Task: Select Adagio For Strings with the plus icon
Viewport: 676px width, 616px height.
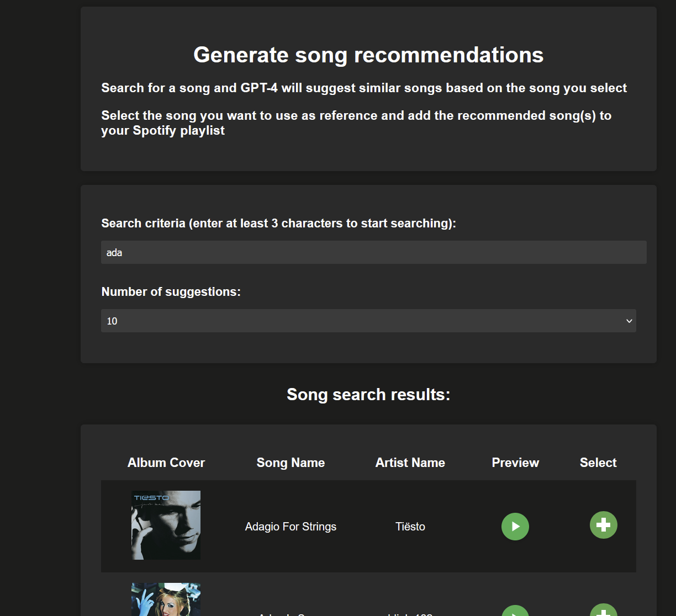Action: 603,525
